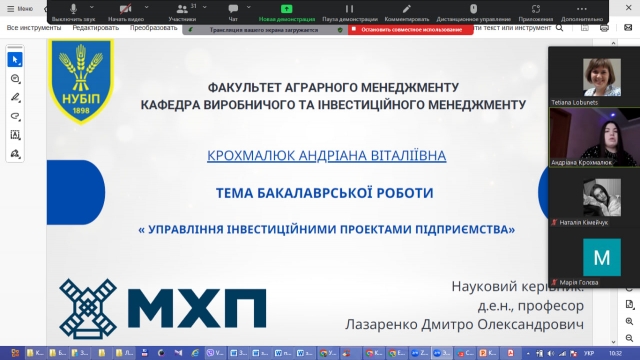Mute the microphone in Zoom toolbar
The width and height of the screenshot is (640, 360).
coord(73,12)
